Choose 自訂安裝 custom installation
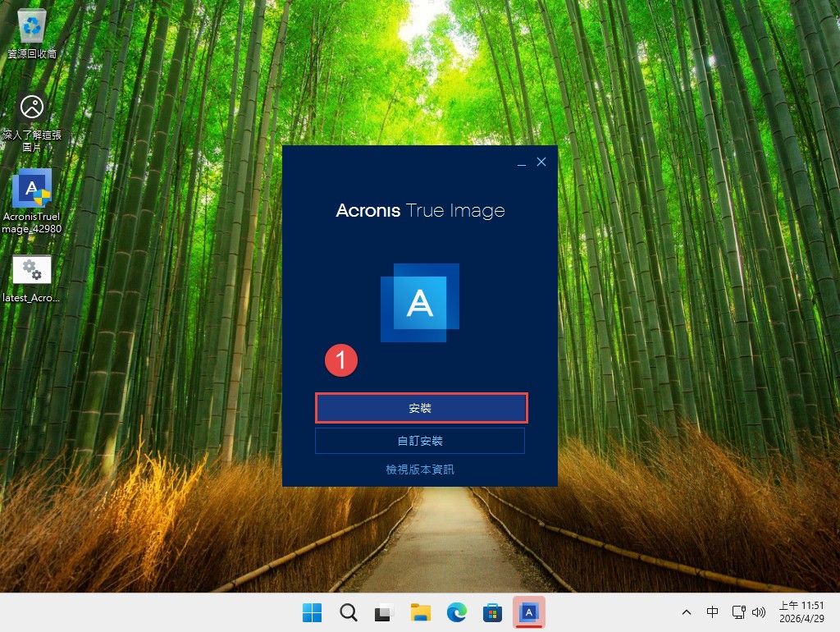 tap(420, 441)
